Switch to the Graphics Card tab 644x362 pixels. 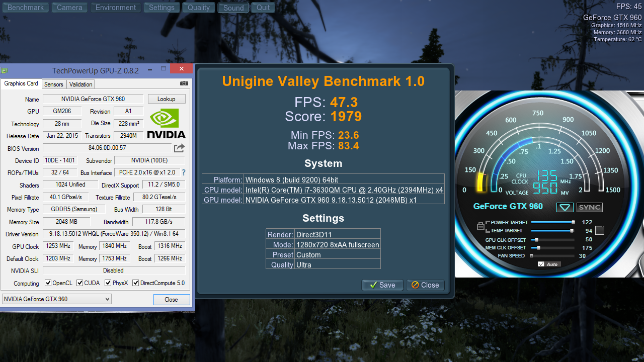pyautogui.click(x=21, y=83)
